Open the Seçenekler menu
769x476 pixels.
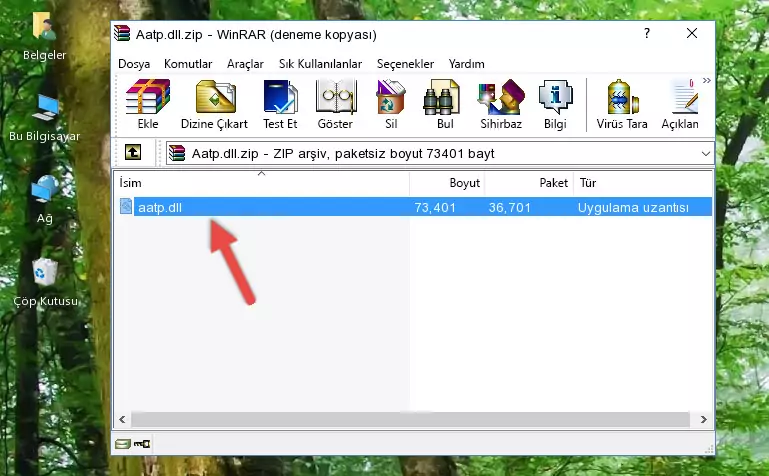[405, 64]
